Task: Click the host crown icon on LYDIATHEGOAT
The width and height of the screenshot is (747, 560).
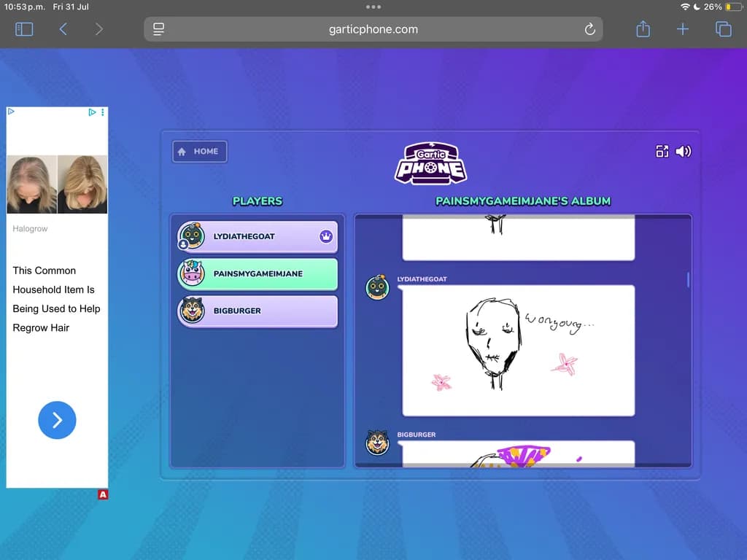Action: click(x=326, y=236)
